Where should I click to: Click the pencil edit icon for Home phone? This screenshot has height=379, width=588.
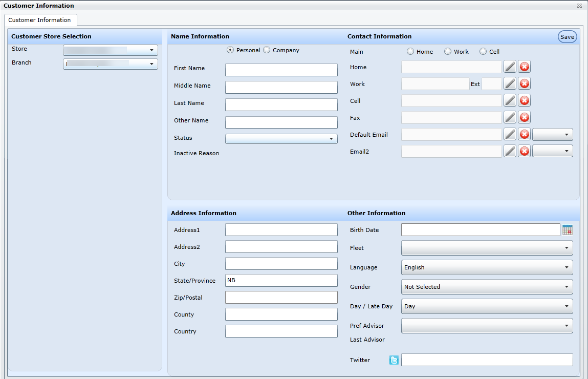point(510,67)
